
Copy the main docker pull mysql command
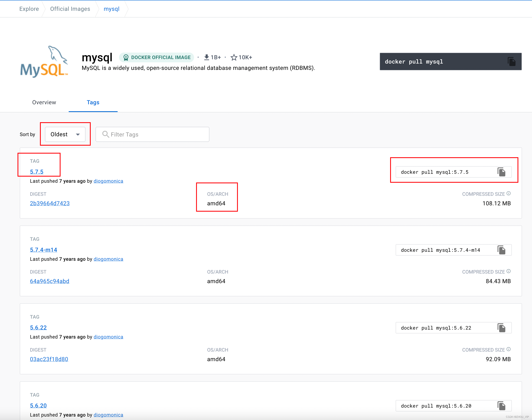511,62
